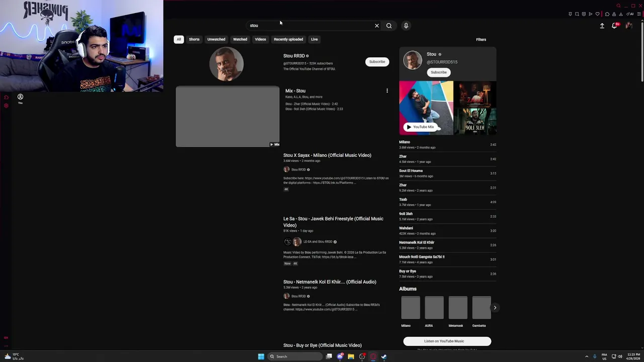The width and height of the screenshot is (644, 362).
Task: Subscribe to the Stou RR3D channel result
Action: [377, 62]
